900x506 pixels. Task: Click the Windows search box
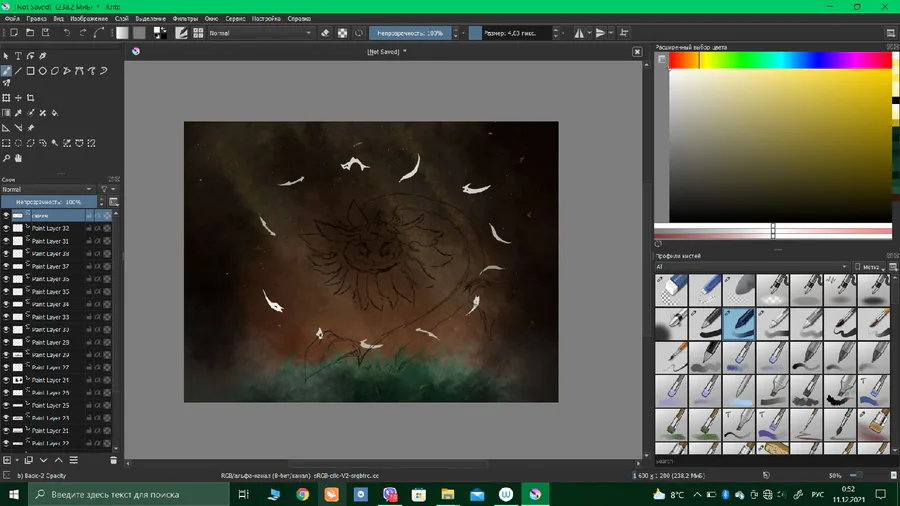tap(127, 495)
